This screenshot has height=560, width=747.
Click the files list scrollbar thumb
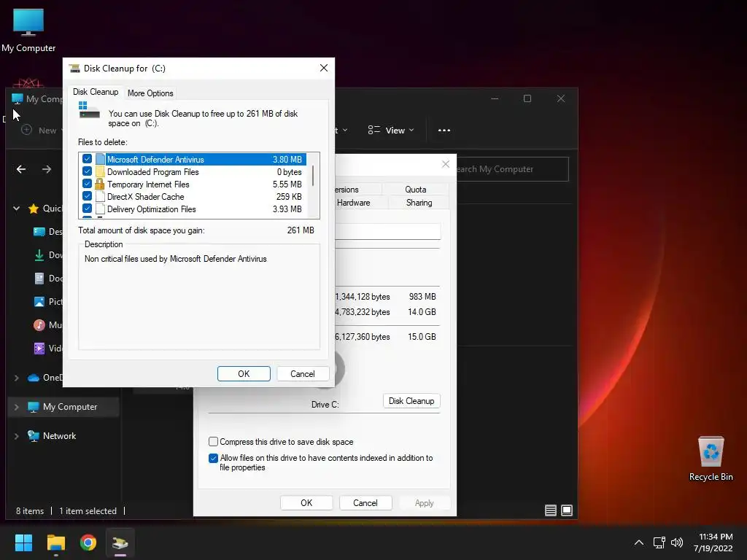[313, 175]
